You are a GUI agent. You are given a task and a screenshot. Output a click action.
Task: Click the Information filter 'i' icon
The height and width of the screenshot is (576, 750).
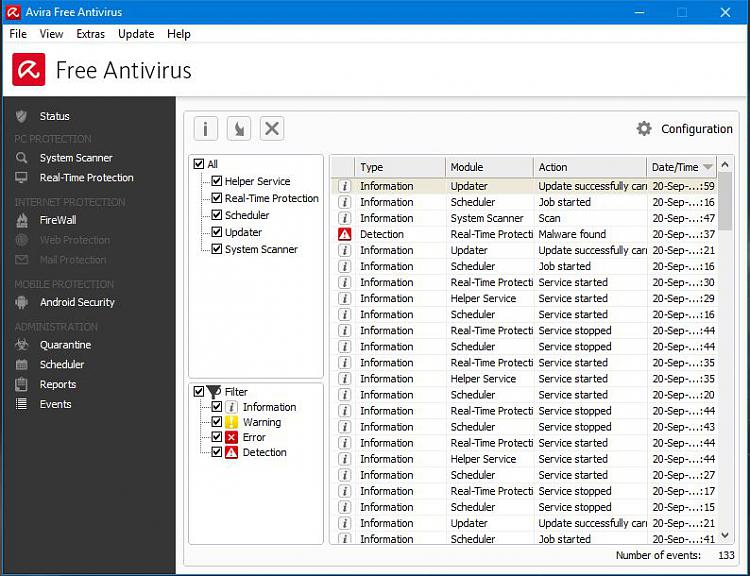[x=232, y=407]
